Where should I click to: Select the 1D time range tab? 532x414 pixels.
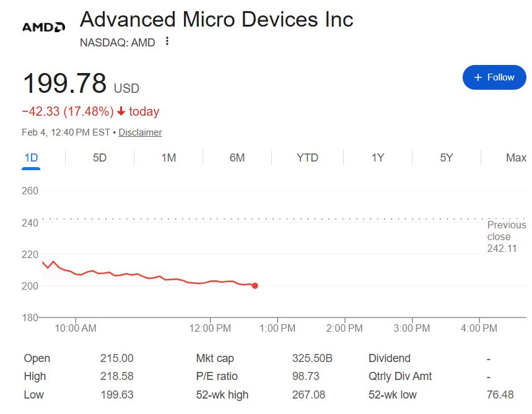coord(31,158)
